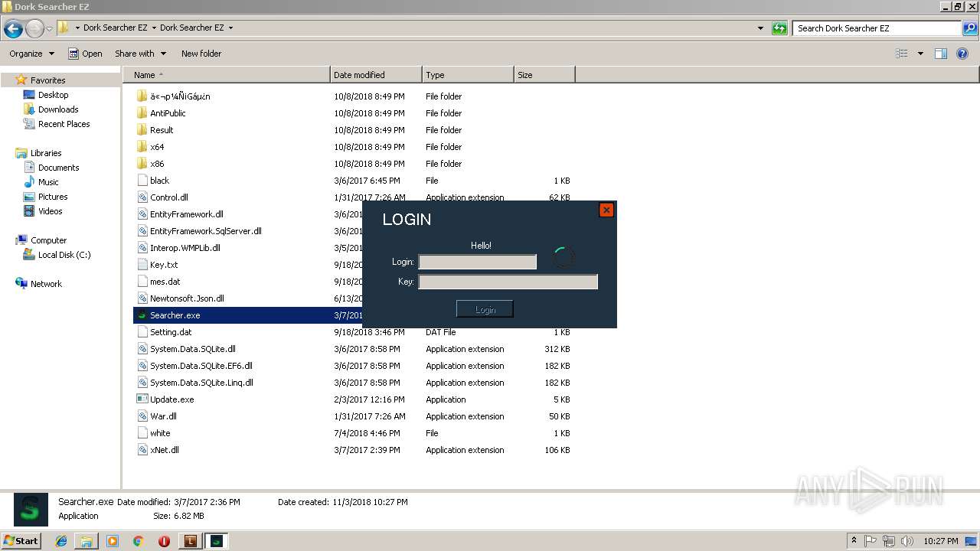Select Recent Places in the sidebar

tap(64, 124)
